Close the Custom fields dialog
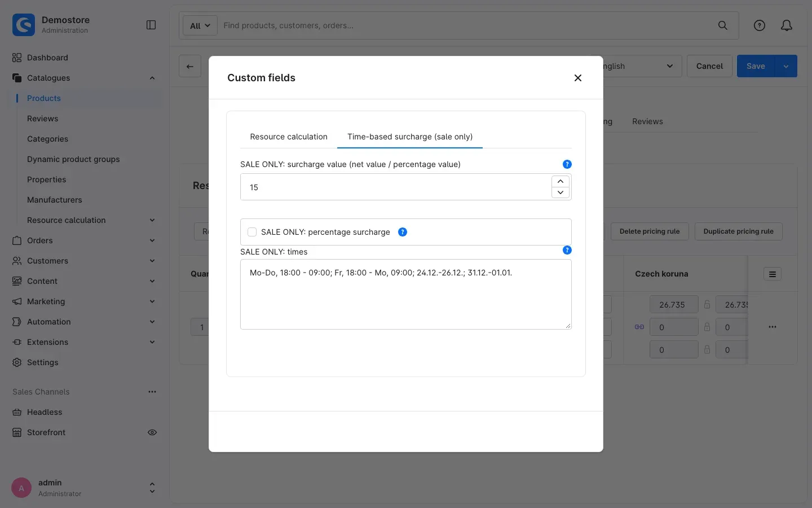The width and height of the screenshot is (812, 508). click(577, 78)
